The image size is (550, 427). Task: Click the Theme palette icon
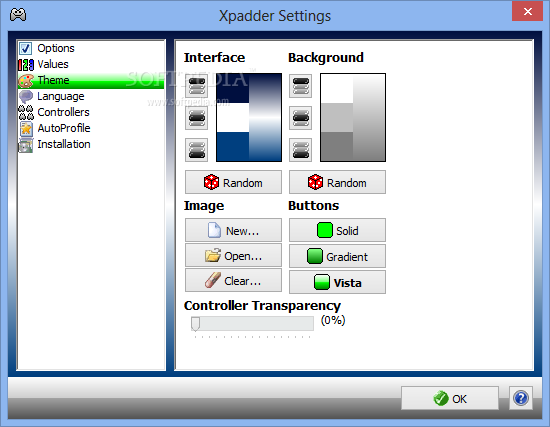pyautogui.click(x=26, y=81)
